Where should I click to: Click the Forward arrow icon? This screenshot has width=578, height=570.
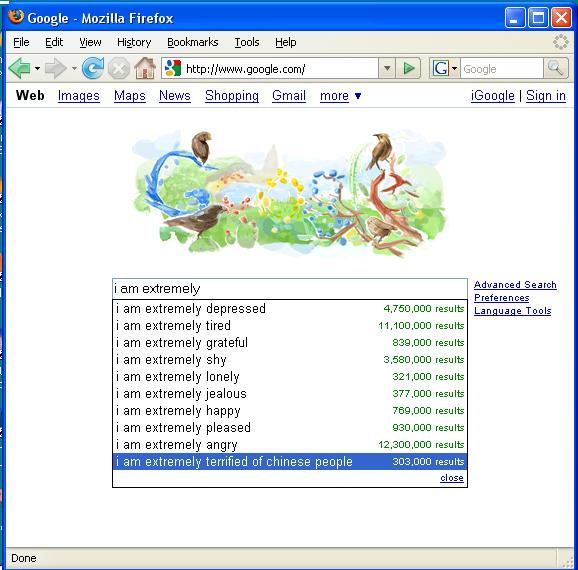(x=55, y=68)
